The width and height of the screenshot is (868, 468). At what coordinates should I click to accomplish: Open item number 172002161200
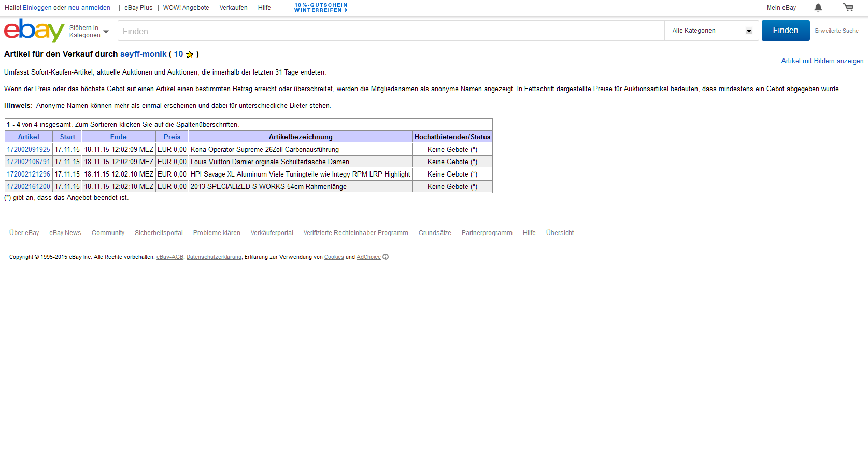(29, 187)
